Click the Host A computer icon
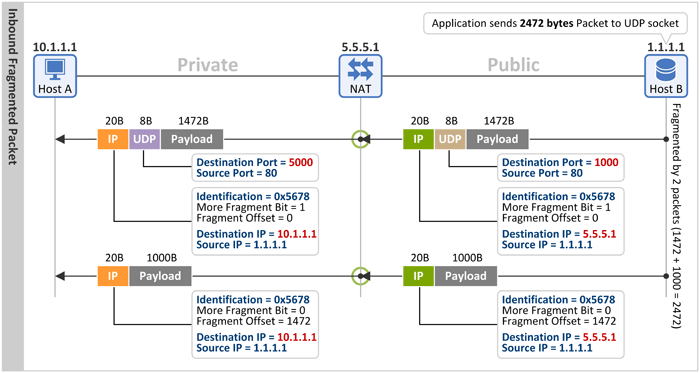 click(x=55, y=76)
